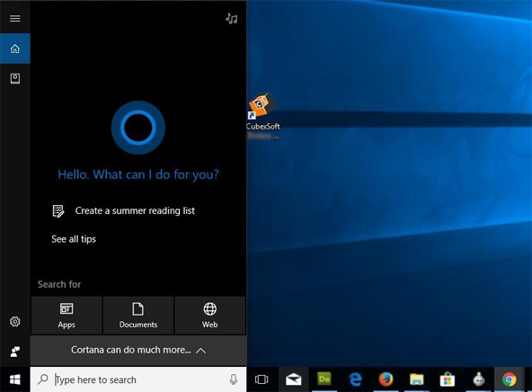
Task: Search for Apps filter
Action: (66, 316)
